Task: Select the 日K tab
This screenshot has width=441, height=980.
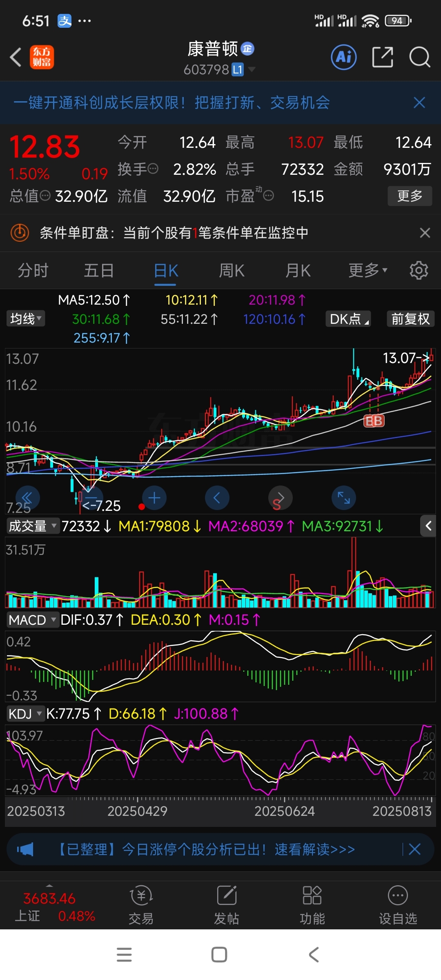Action: [166, 270]
